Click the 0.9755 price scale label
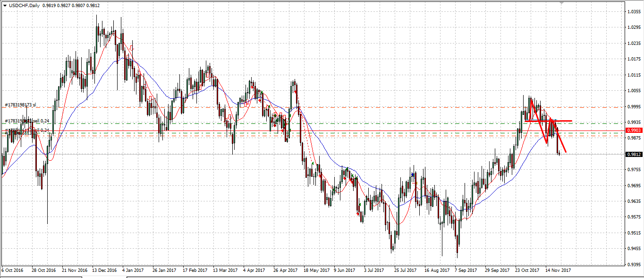Screen dimensions: 644x278 tap(634, 169)
